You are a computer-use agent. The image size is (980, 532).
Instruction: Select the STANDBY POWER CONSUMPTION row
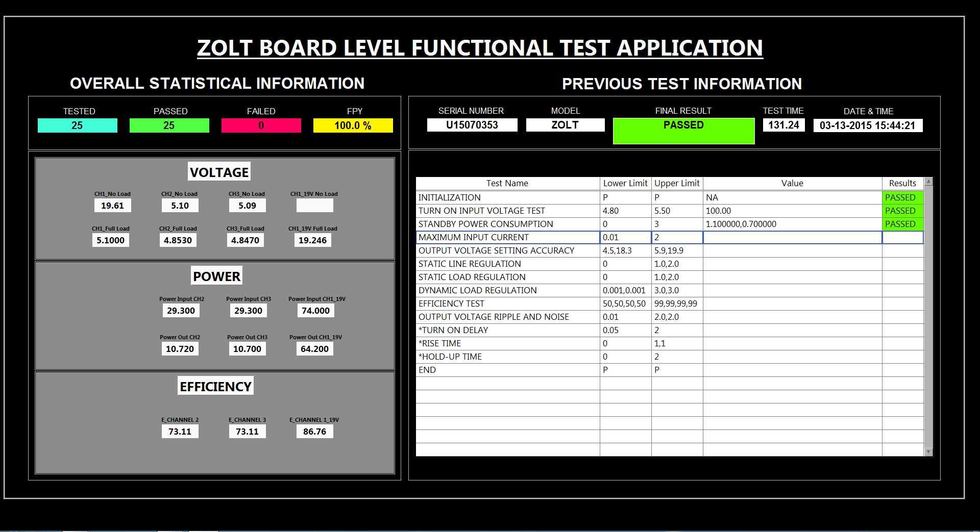670,224
